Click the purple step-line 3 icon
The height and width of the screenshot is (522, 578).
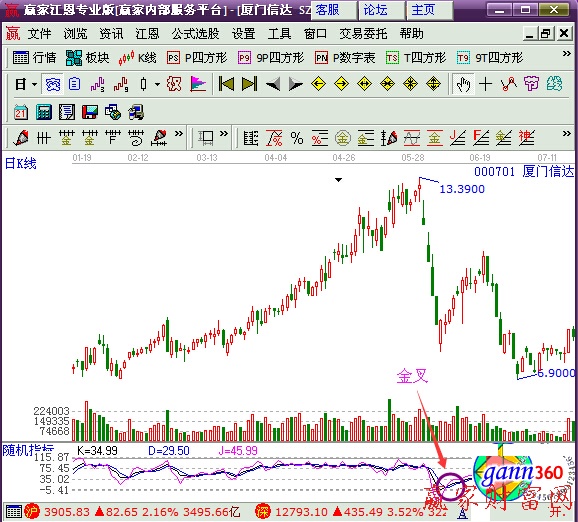(x=98, y=84)
